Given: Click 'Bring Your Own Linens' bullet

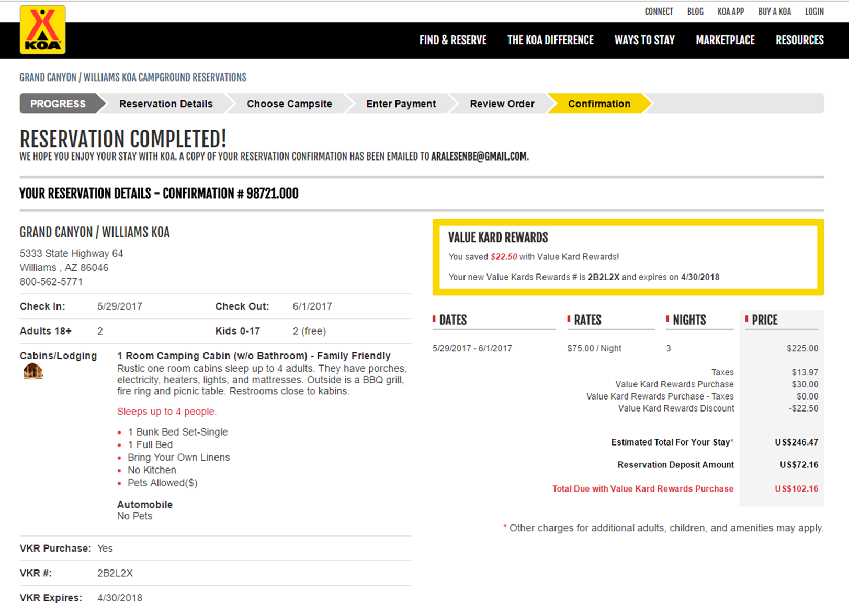Looking at the screenshot, I should pyautogui.click(x=178, y=458).
